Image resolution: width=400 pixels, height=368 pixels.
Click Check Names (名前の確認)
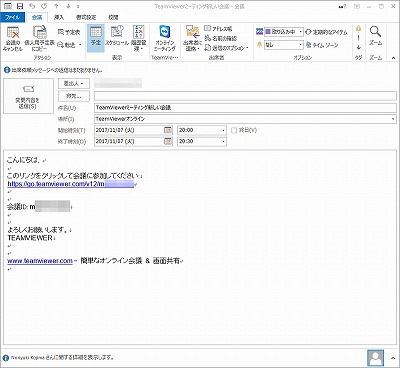click(x=221, y=38)
